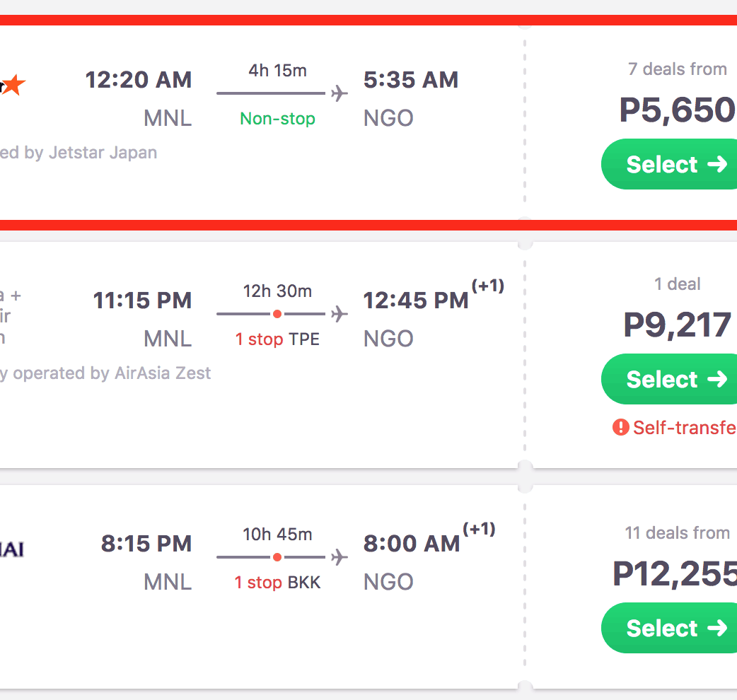This screenshot has width=737, height=700.
Task: Click the 12:20 AM departure time
Action: pyautogui.click(x=139, y=80)
